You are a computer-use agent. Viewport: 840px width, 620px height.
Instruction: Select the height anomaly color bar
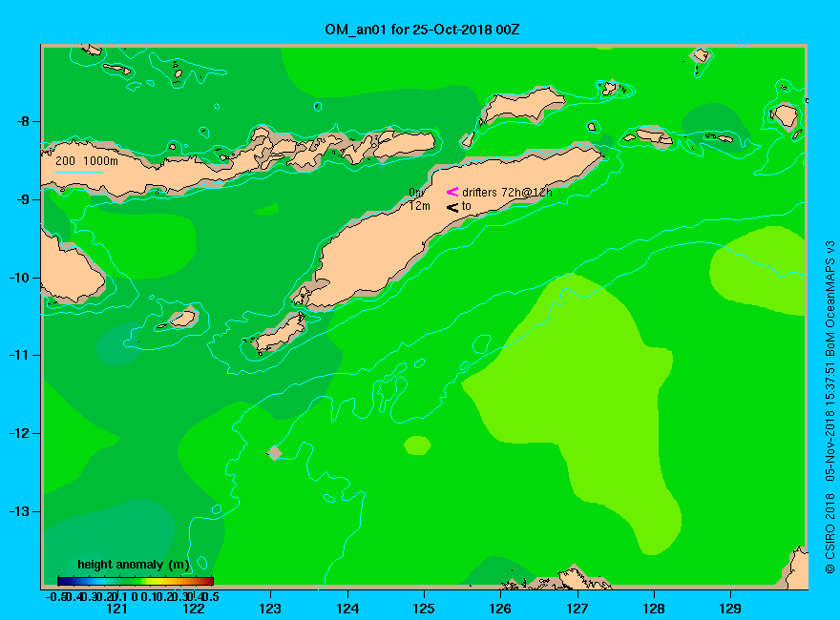pos(136,581)
